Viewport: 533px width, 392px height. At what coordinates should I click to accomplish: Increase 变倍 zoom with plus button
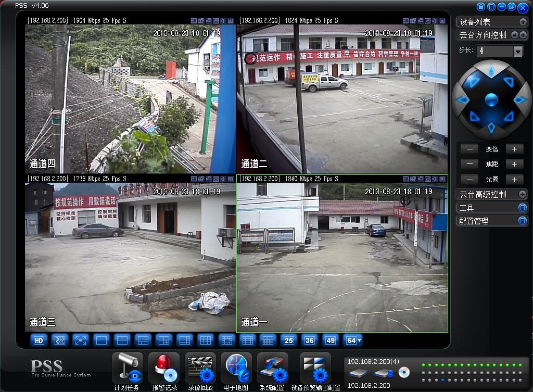pos(514,149)
